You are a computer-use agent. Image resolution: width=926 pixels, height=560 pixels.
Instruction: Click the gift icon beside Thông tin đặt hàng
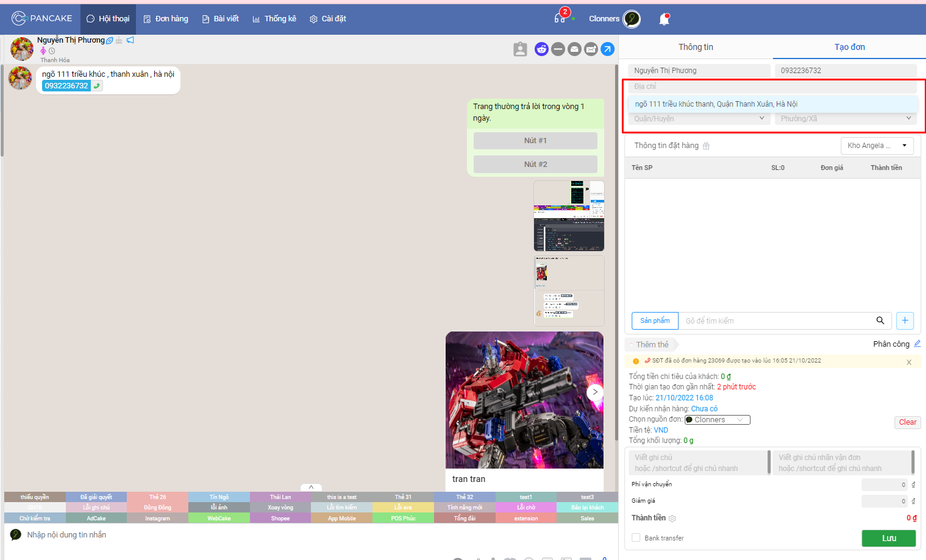click(x=706, y=146)
